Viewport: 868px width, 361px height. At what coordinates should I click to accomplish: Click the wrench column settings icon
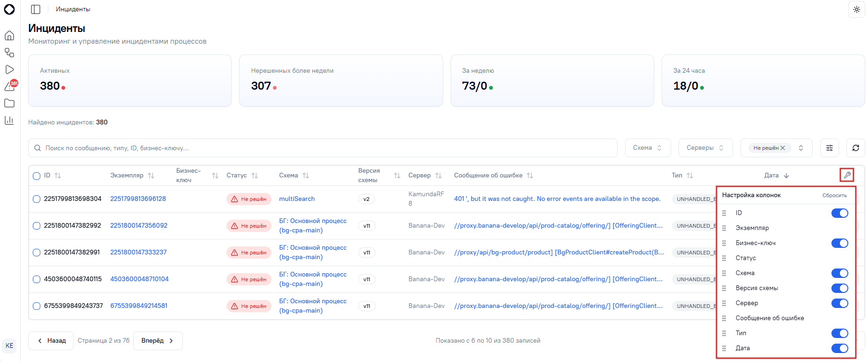pyautogui.click(x=847, y=175)
